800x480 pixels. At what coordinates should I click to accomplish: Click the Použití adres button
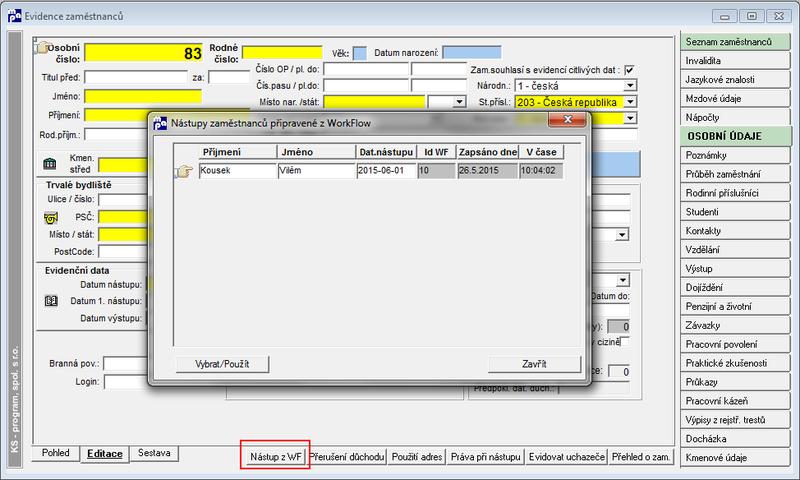tap(417, 457)
